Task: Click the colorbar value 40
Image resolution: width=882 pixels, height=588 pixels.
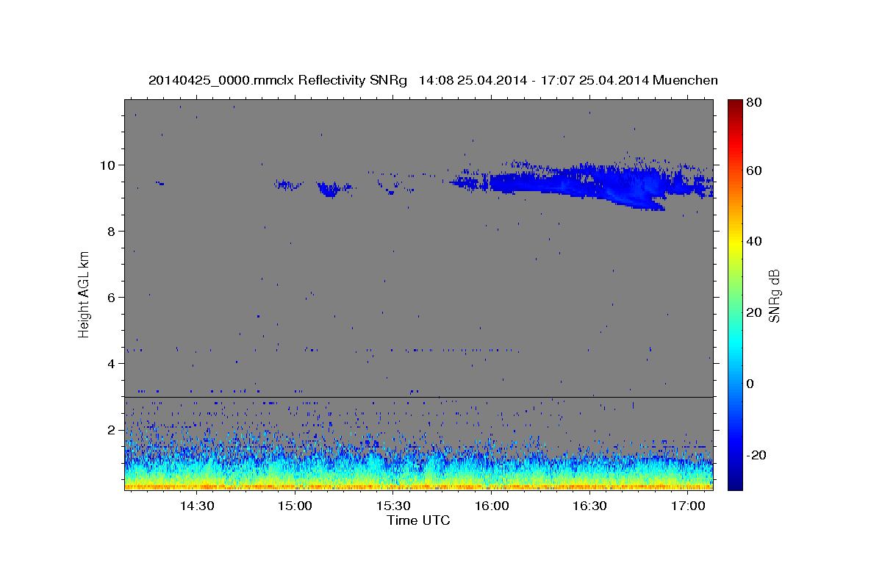Action: 756,241
